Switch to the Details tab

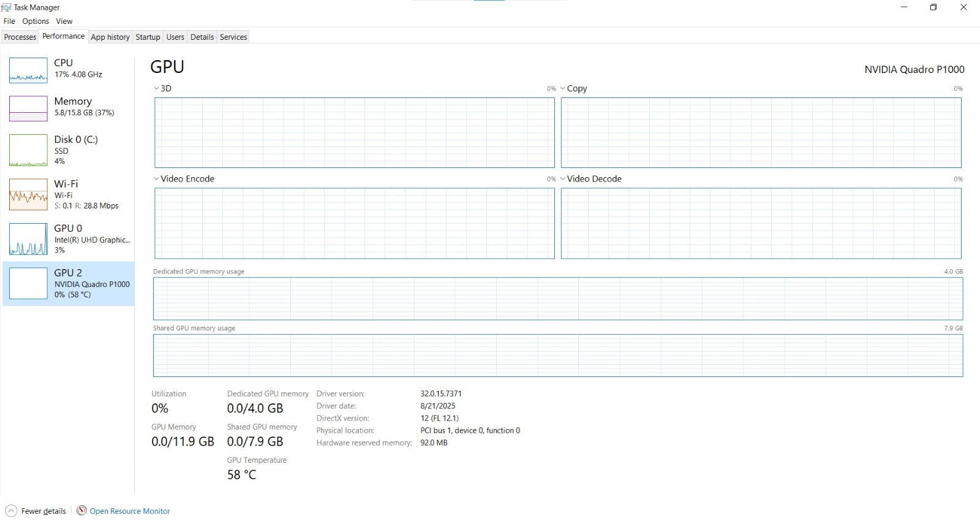coord(202,37)
